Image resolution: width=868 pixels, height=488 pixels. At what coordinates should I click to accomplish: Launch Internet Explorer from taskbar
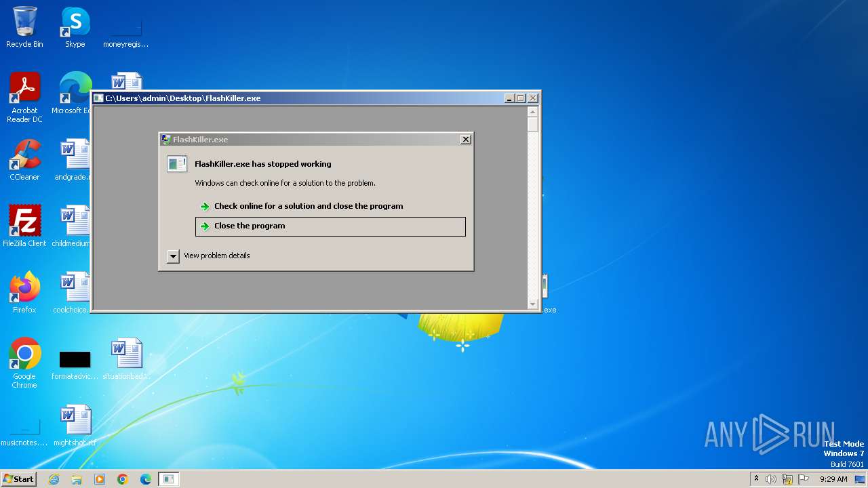[x=54, y=479]
